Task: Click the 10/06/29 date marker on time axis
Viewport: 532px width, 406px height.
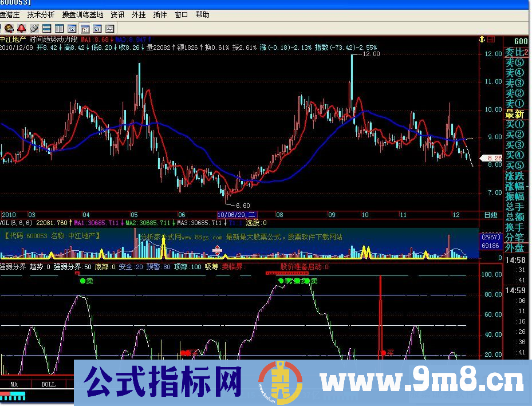Action: pos(237,215)
